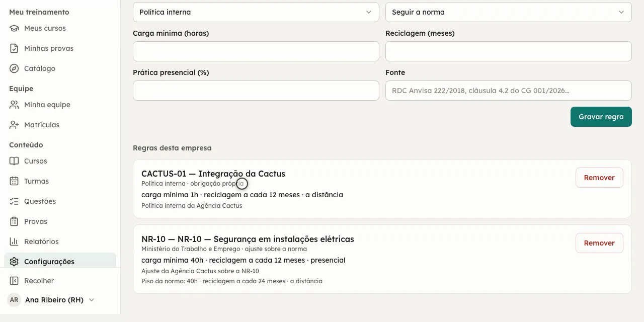Open the Política interna dropdown
This screenshot has width=644, height=322.
(x=256, y=12)
